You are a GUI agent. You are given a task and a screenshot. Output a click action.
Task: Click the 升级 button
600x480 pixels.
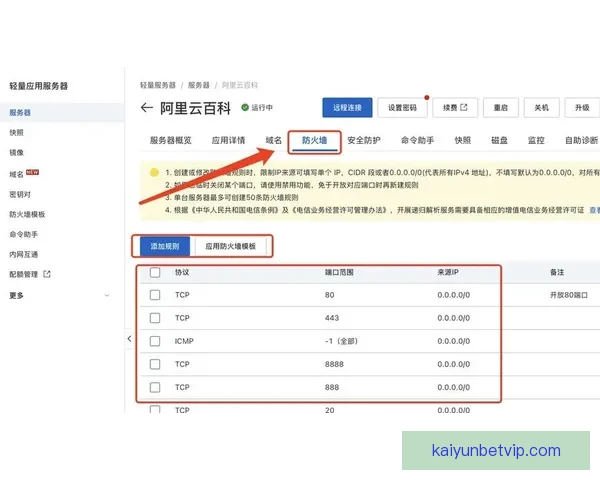[x=582, y=108]
